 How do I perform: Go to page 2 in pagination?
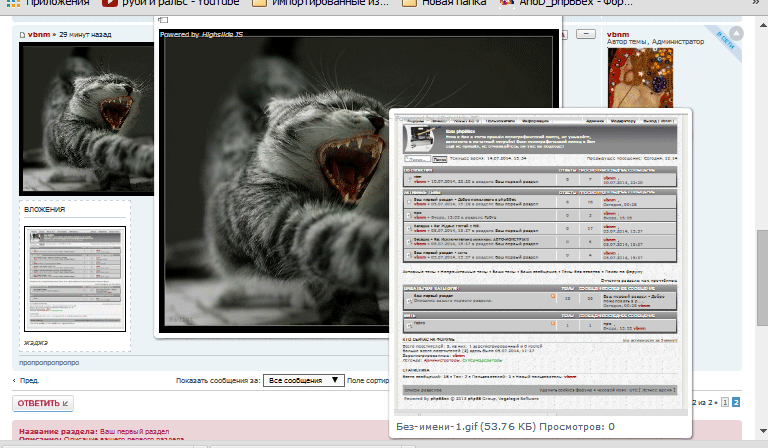(736, 401)
